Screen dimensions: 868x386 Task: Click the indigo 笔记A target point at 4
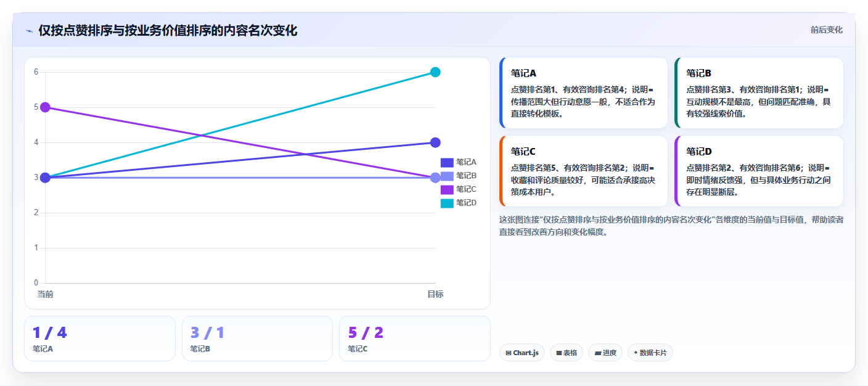point(435,142)
